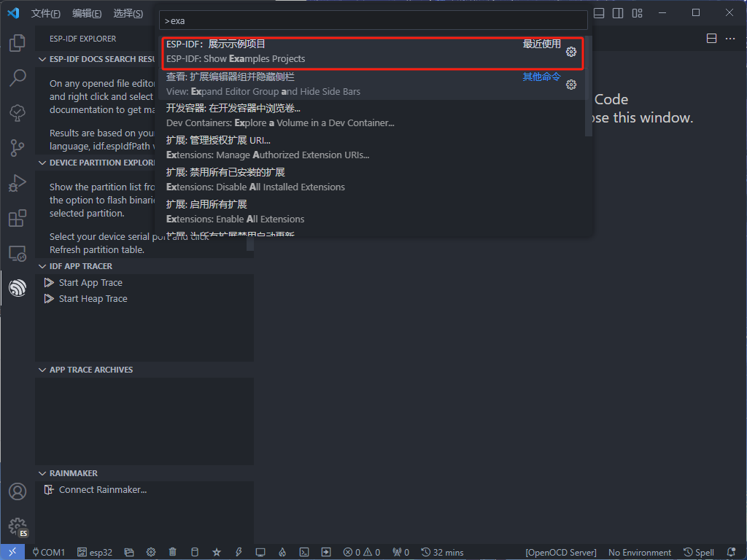This screenshot has width=747, height=560.
Task: Click Start App Trace item
Action: point(90,283)
